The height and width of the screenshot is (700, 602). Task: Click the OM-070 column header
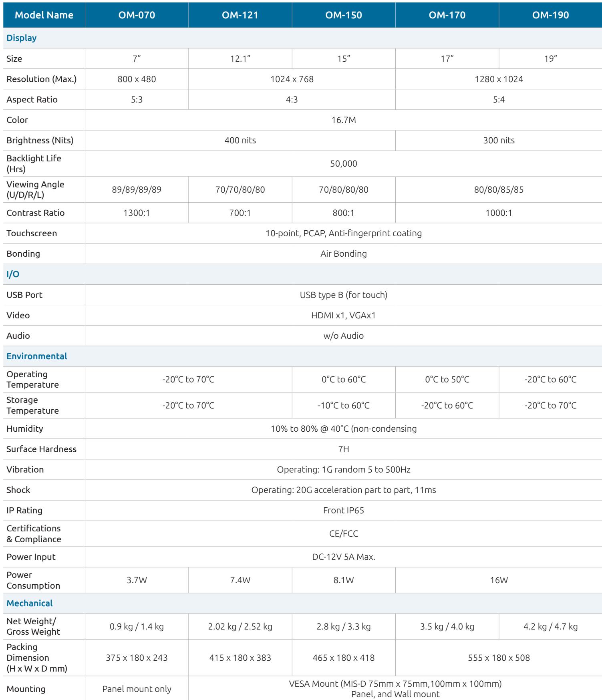137,15
